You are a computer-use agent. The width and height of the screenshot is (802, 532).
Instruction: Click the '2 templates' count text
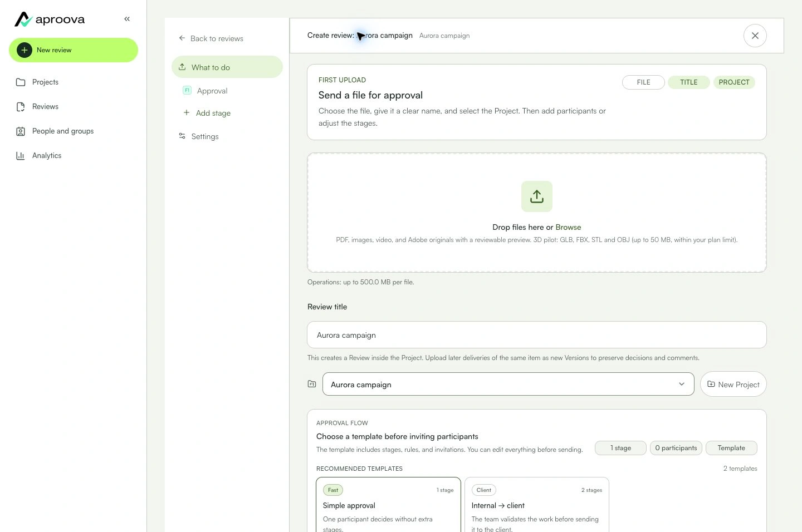(740, 469)
